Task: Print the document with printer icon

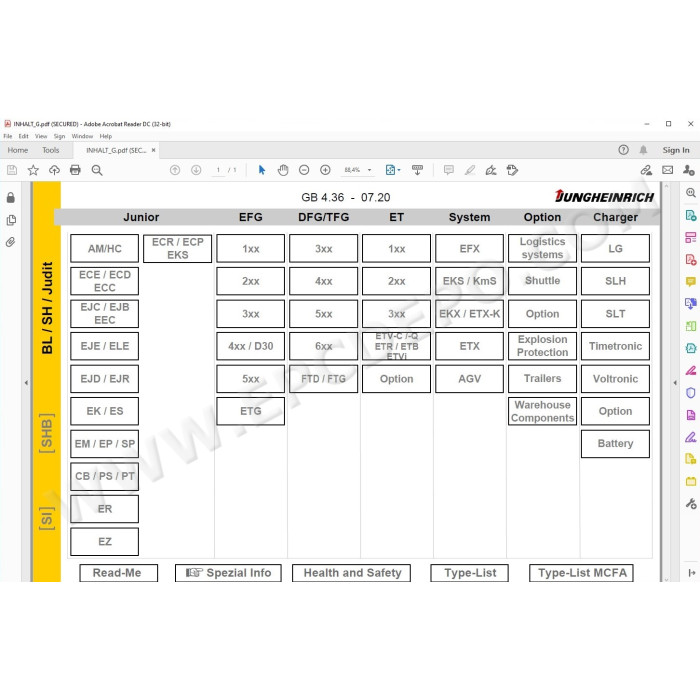Action: coord(75,170)
